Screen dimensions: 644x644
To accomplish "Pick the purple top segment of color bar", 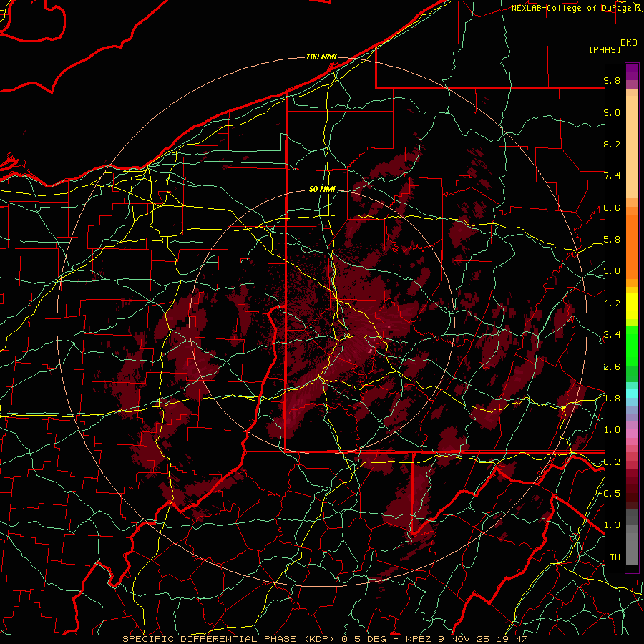I will 632,72.
